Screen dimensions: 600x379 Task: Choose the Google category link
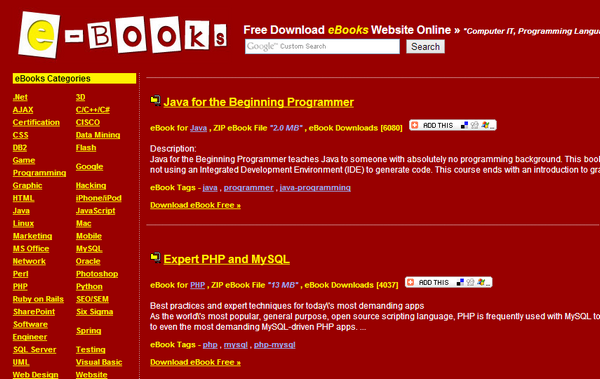(x=89, y=167)
